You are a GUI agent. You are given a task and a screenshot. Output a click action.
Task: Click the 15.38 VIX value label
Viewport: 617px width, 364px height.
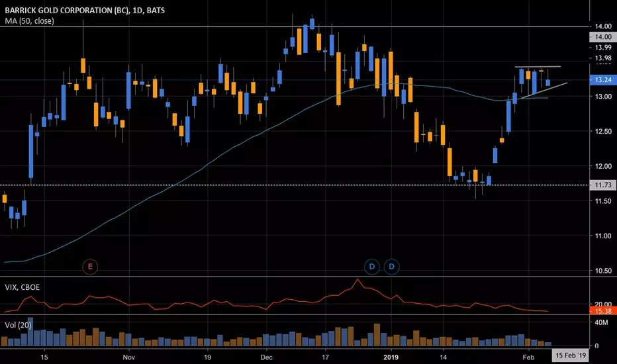click(603, 311)
